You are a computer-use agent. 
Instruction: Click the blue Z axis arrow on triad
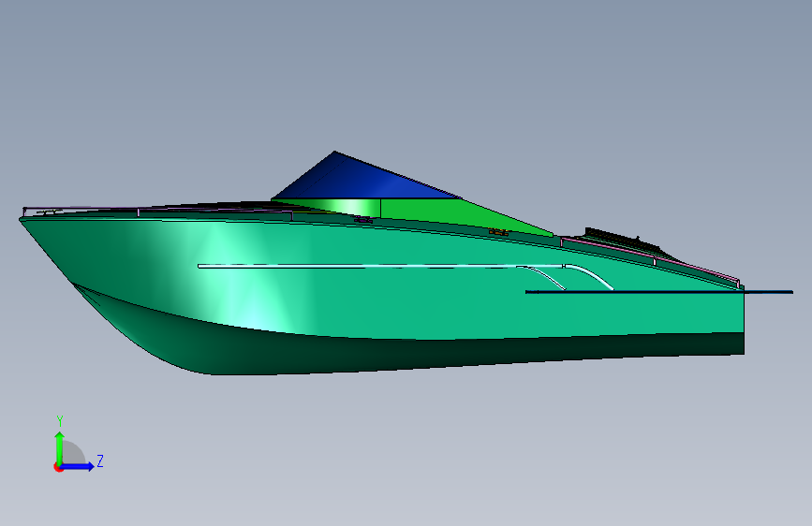coord(78,466)
